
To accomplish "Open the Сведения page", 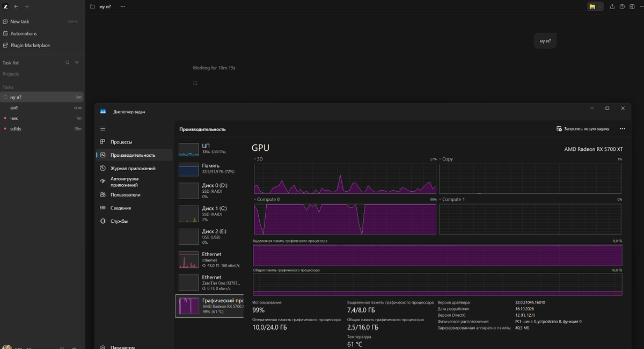I will 135,208.
